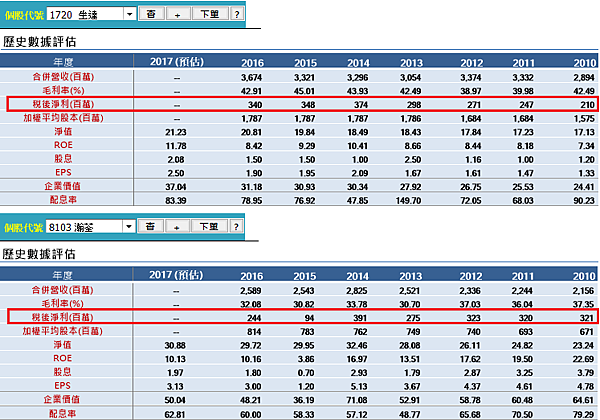Click the net worth value 21.23
Image resolution: width=600 pixels, height=420 pixels.
176,132
